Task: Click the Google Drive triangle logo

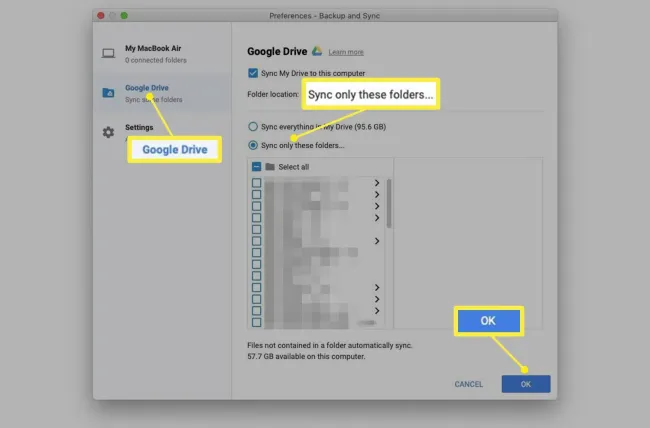Action: tap(317, 51)
